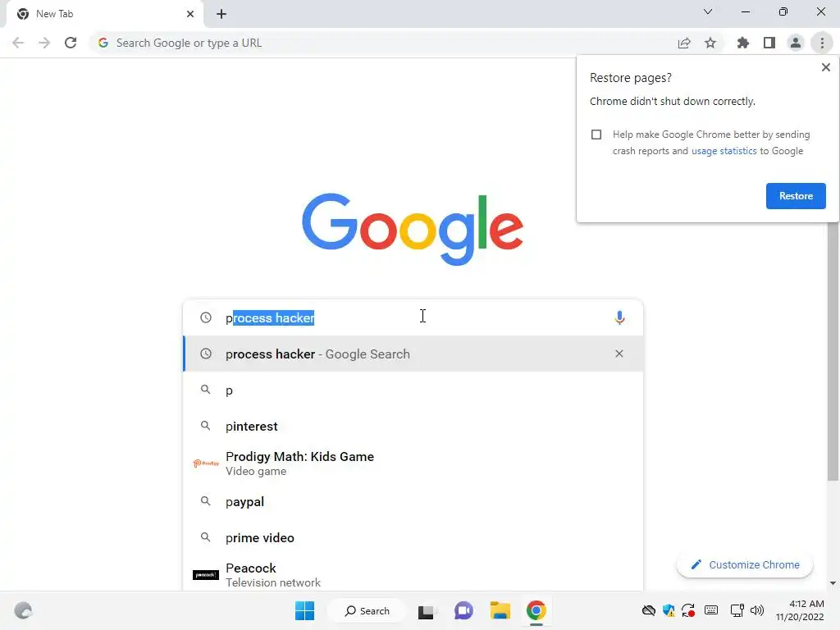The image size is (840, 630).
Task: Select process hacker - Google Search suggestion
Action: coord(413,354)
